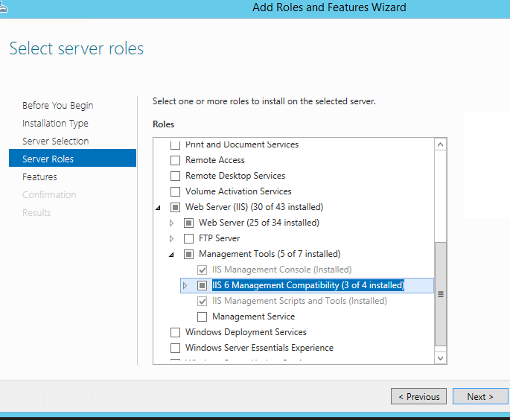Screen dimensions: 510x420
Task: Click the scroll up arrow of roles list
Action: [440, 144]
